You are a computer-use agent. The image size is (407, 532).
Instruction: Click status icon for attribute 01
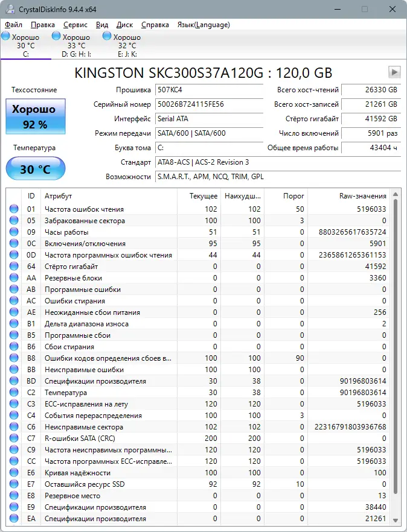tap(14, 209)
